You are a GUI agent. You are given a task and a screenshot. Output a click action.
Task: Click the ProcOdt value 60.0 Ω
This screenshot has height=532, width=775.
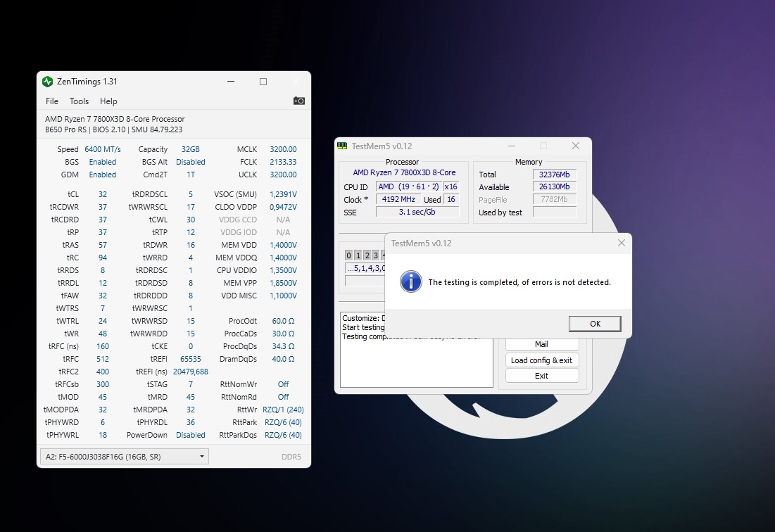point(283,321)
